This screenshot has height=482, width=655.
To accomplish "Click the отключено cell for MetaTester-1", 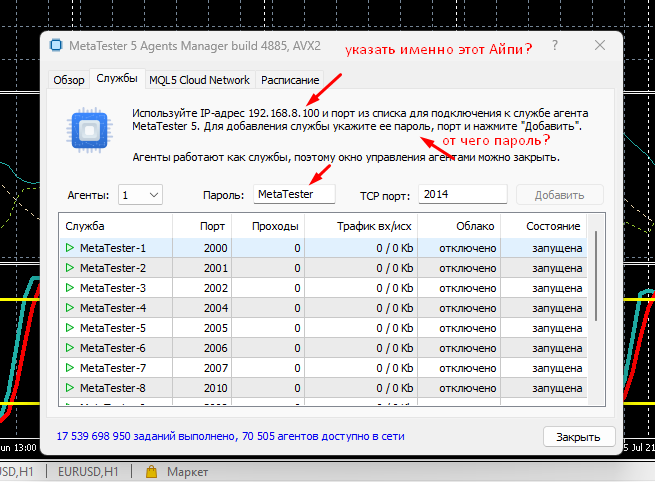I will click(x=467, y=249).
